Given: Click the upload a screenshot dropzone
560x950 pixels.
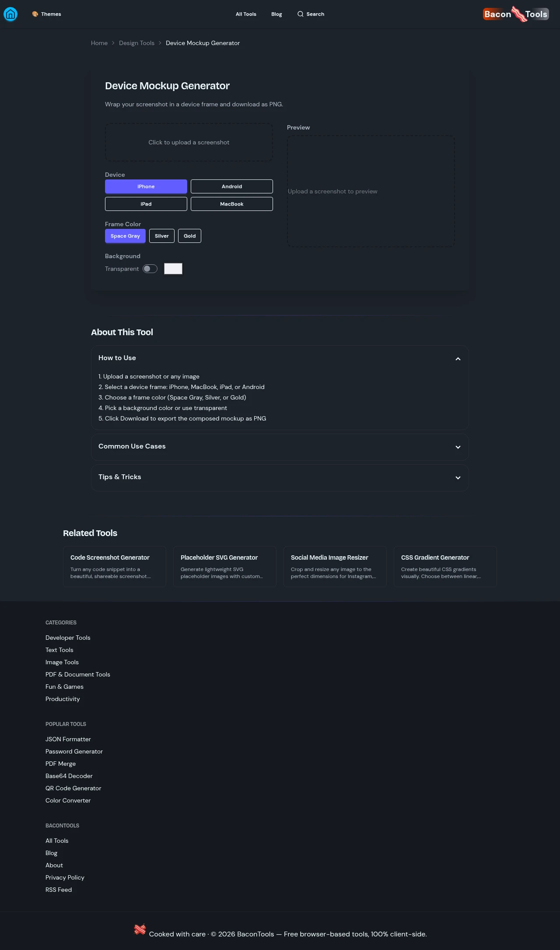Looking at the screenshot, I should pos(189,142).
